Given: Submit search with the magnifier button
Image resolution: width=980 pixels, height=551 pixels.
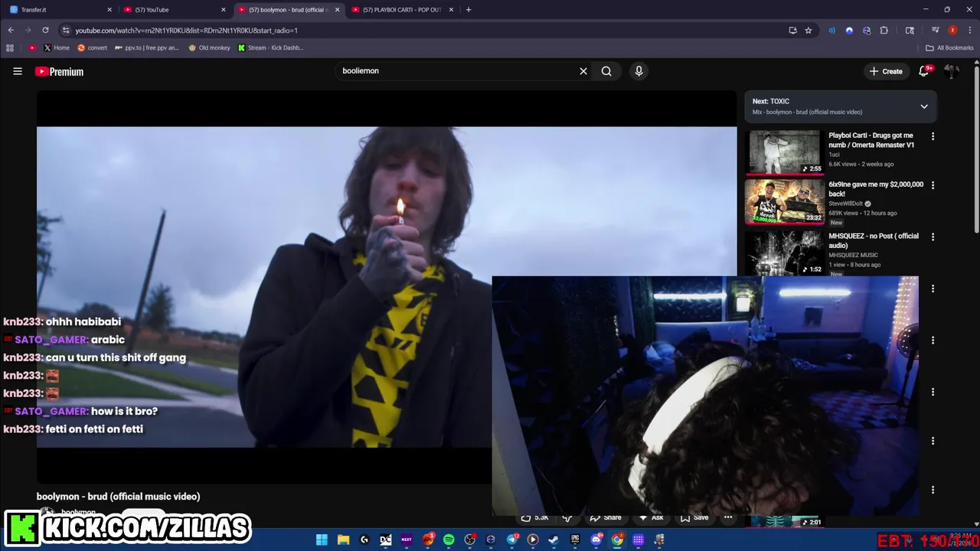Looking at the screenshot, I should (606, 71).
